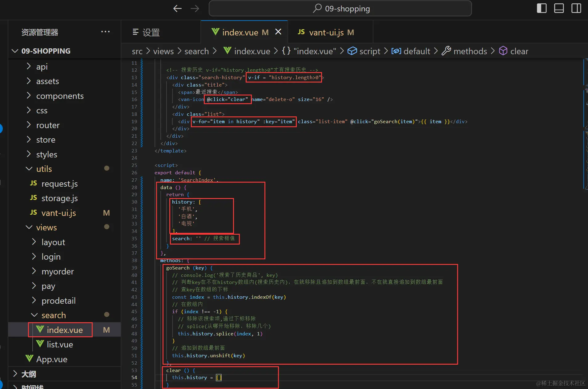Select index.vue in the explorer tree
Viewport: 588px width, 389px height.
[65, 330]
